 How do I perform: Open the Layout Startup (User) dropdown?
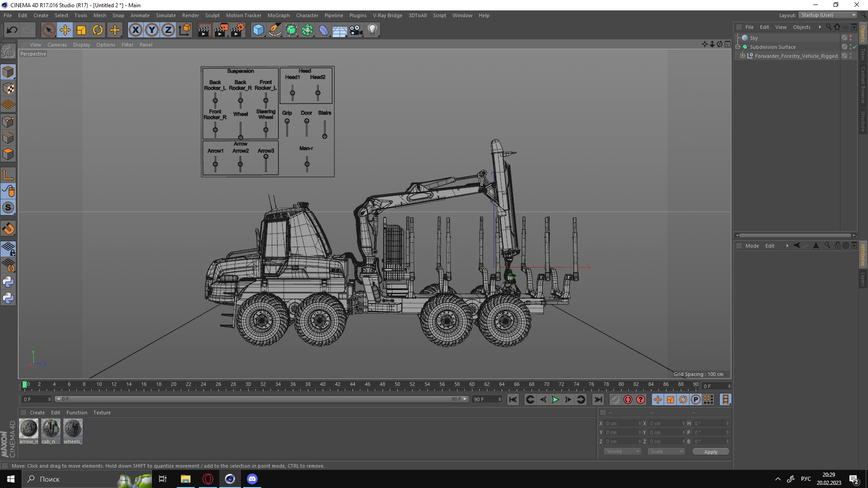coord(828,15)
